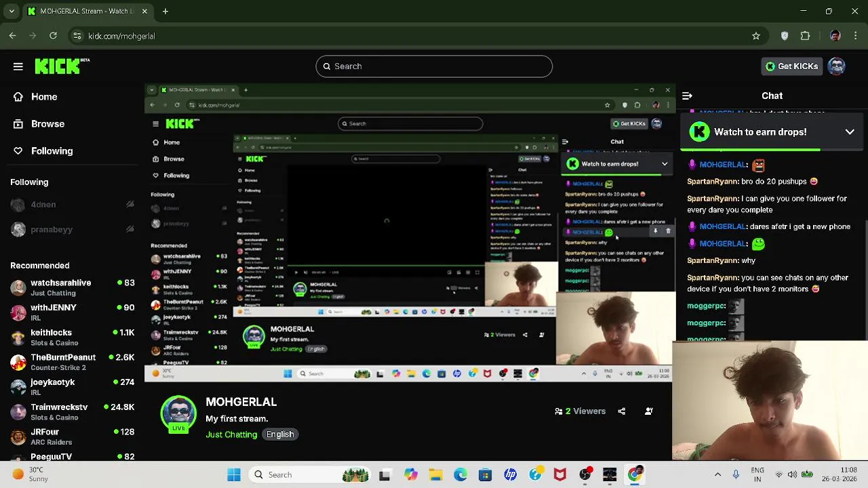
Task: Open the ENG IN language switcher
Action: tap(757, 474)
